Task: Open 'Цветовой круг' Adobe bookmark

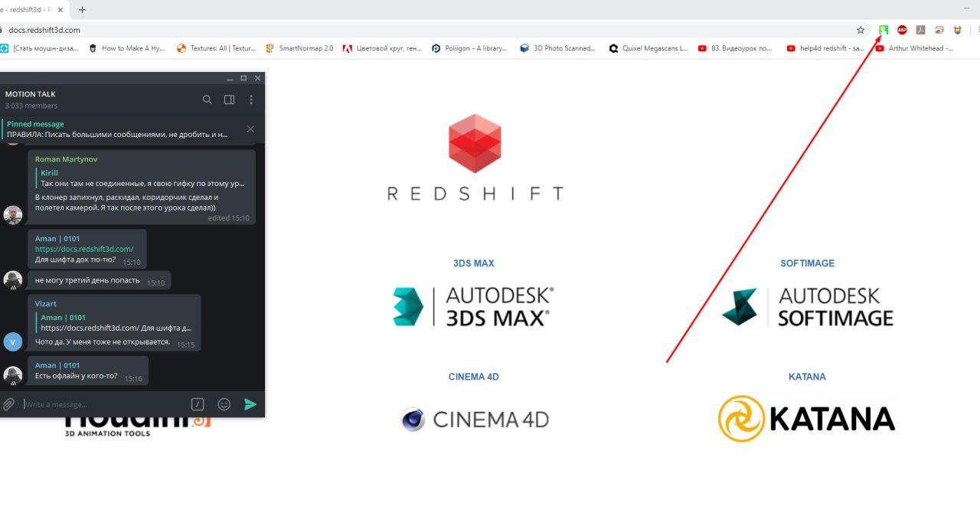Action: click(383, 48)
